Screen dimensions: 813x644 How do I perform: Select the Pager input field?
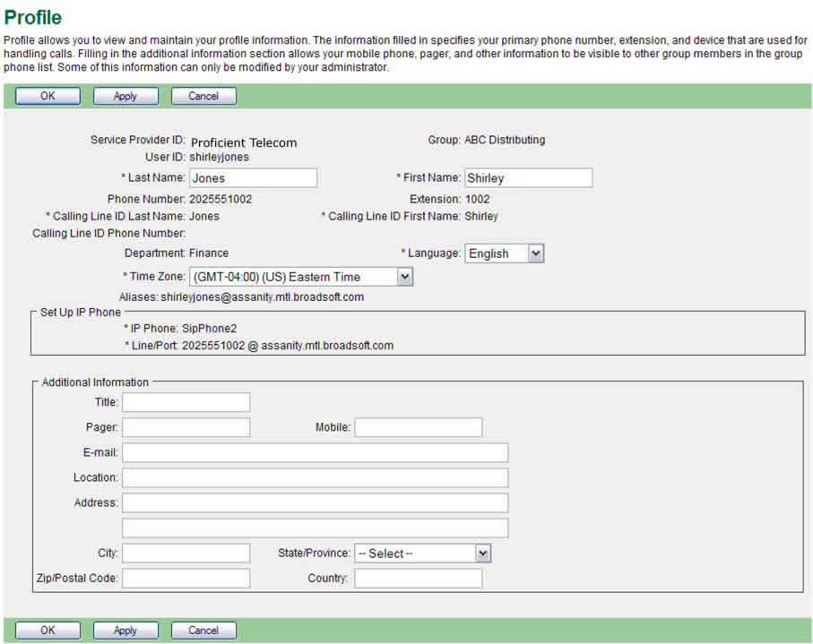(x=186, y=427)
